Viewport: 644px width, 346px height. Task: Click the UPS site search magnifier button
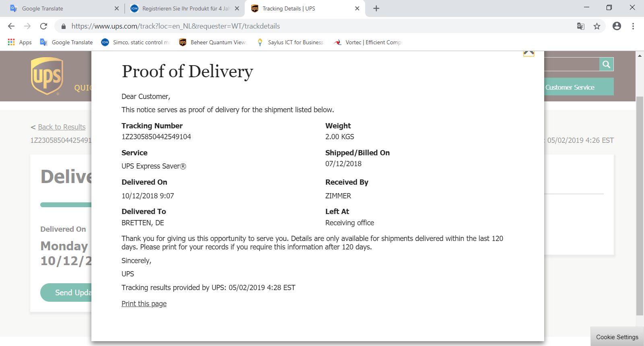pos(607,64)
